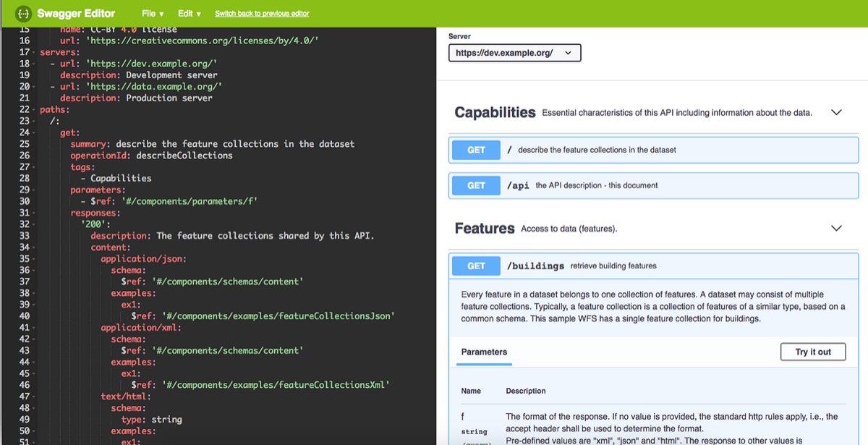
Task: Click the '- Capabilities' tag code line
Action: tap(116, 179)
